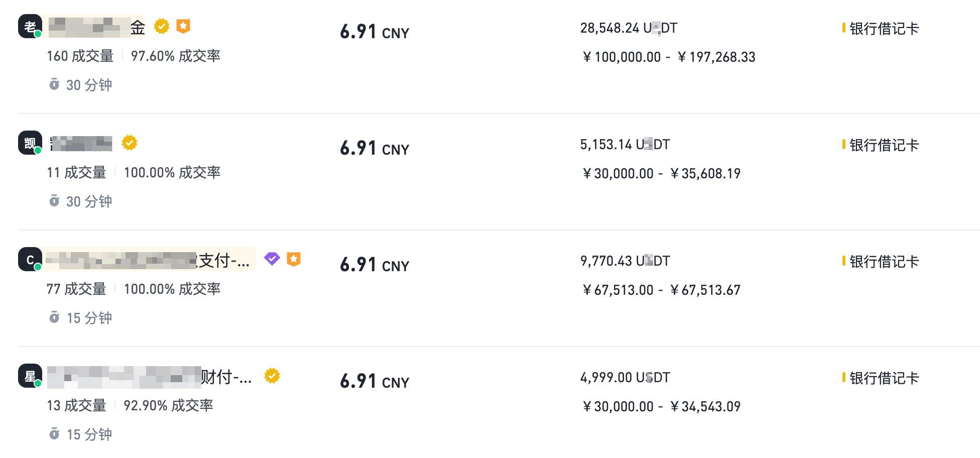Screen dimensions: 980x458
Task: Click gold verified badge on first merchant
Action: point(162,26)
